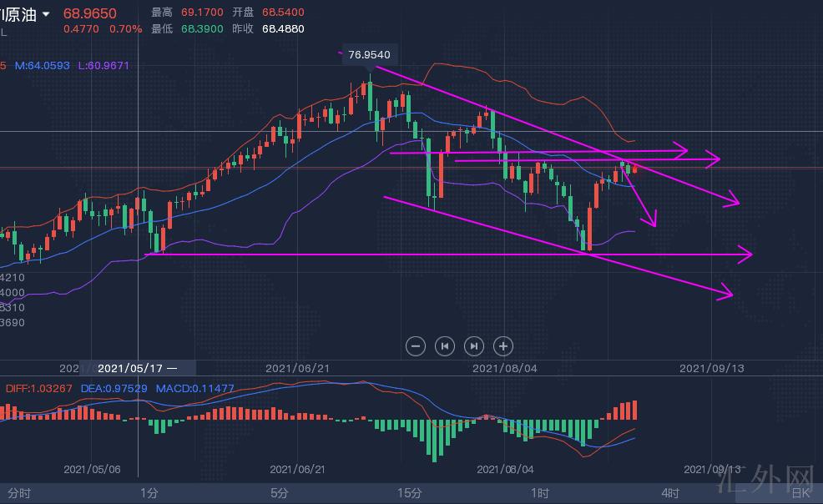Viewport: 823px width, 504px height.
Task: Choose the 15分 timeframe tab
Action: tap(409, 493)
